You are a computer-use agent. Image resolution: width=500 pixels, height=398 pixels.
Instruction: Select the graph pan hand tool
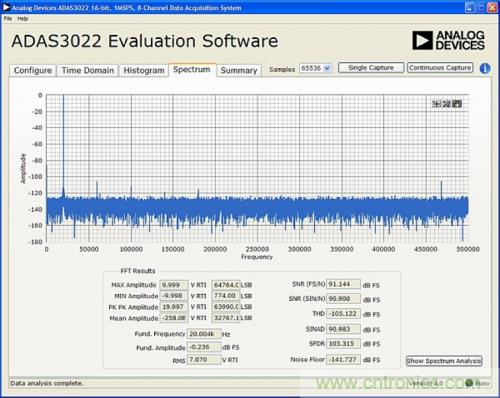tap(458, 104)
